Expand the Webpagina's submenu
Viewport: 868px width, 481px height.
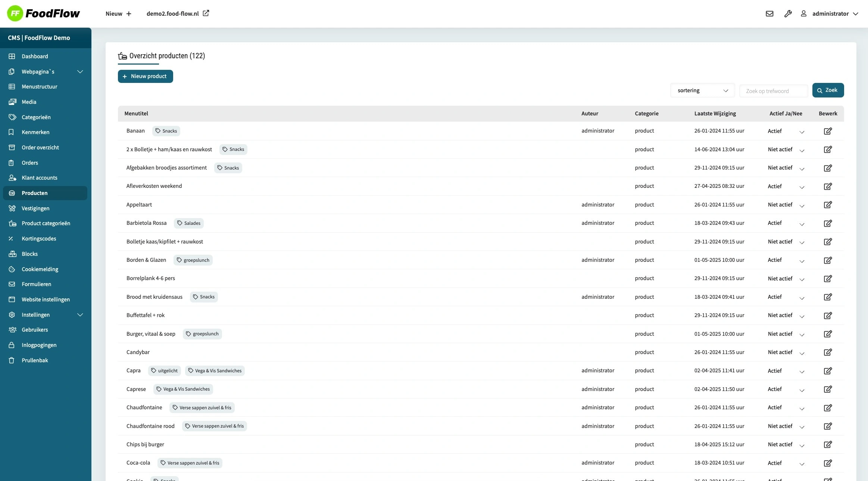[80, 72]
